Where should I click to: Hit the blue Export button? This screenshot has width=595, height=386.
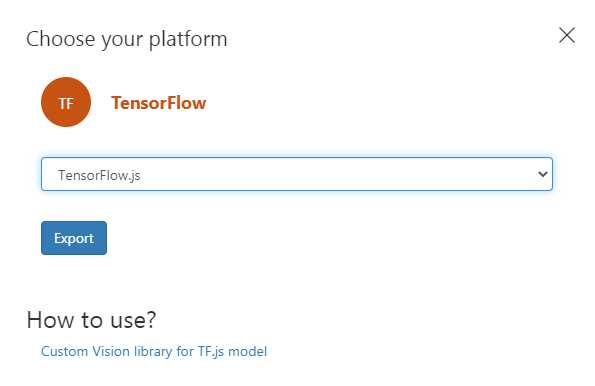[74, 238]
